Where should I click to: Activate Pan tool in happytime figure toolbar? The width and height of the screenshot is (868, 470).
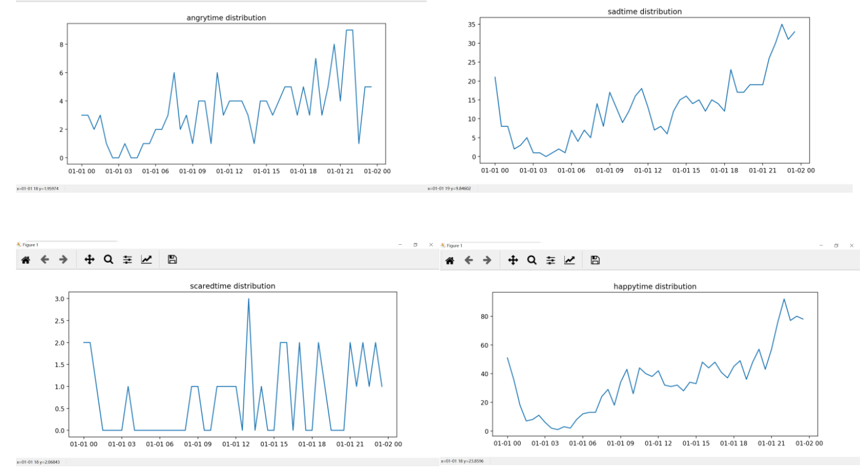click(x=513, y=260)
